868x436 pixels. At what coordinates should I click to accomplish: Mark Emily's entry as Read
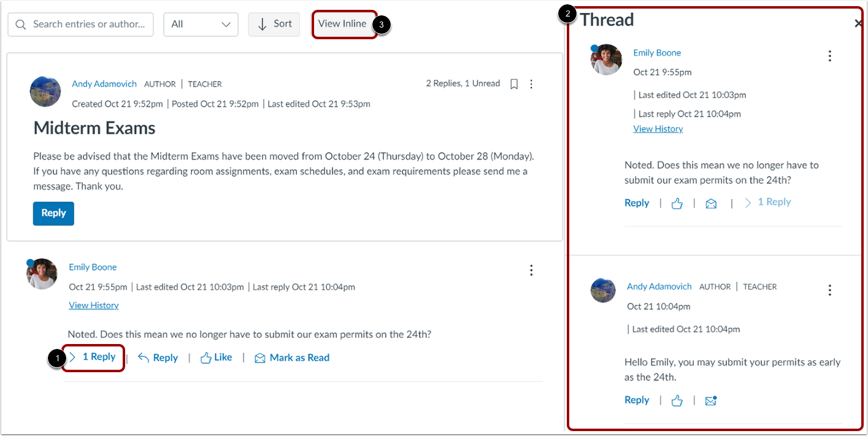pos(292,358)
